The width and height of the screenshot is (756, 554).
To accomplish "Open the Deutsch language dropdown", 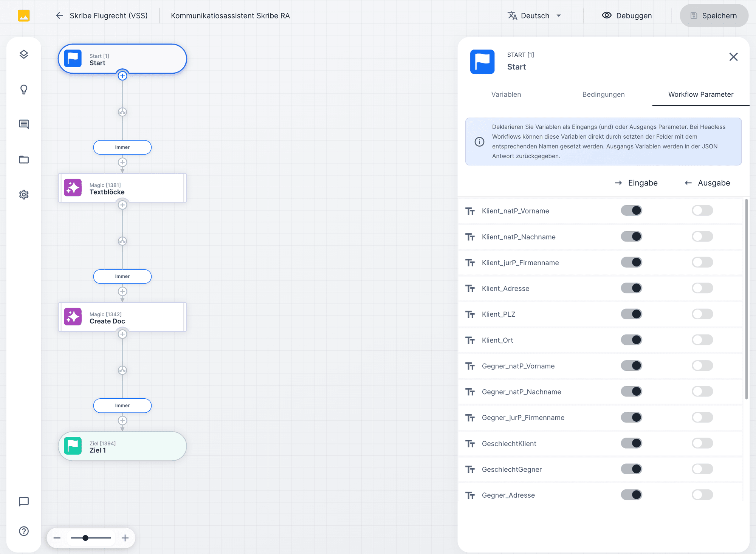I will point(534,15).
